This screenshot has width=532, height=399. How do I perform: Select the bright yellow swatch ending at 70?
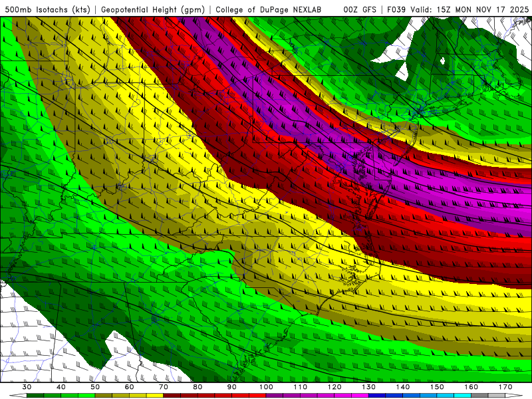coord(155,396)
